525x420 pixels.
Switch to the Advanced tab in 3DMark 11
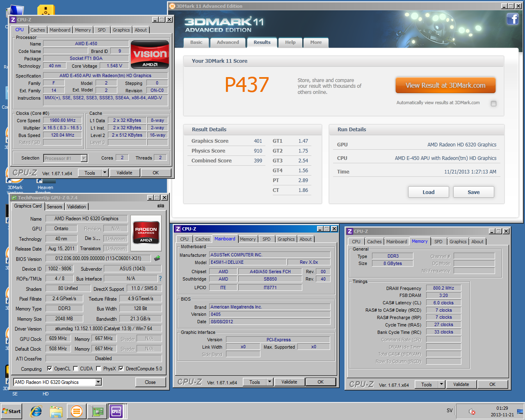click(x=228, y=42)
